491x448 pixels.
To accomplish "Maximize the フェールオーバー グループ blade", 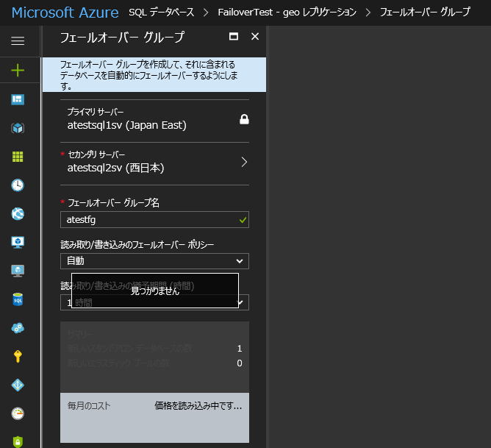I will click(234, 37).
